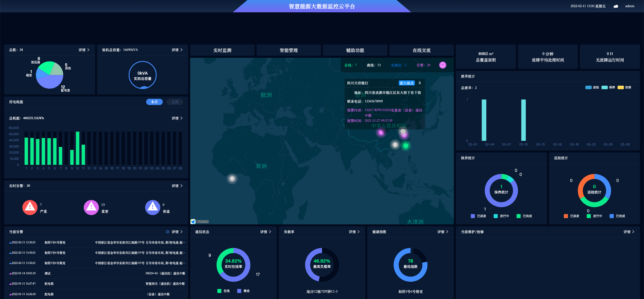Click the purple map cluster marker 2
Screen dimensions: 644x299
(x=381, y=132)
